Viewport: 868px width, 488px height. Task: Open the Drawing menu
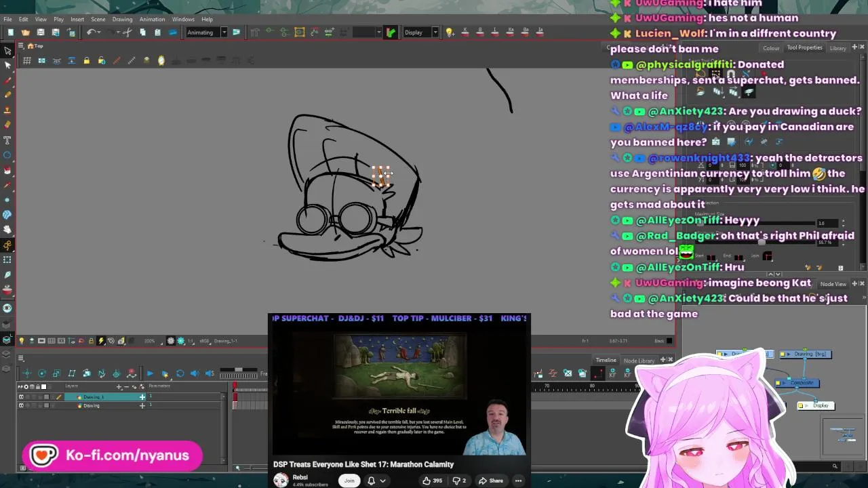pyautogui.click(x=122, y=19)
